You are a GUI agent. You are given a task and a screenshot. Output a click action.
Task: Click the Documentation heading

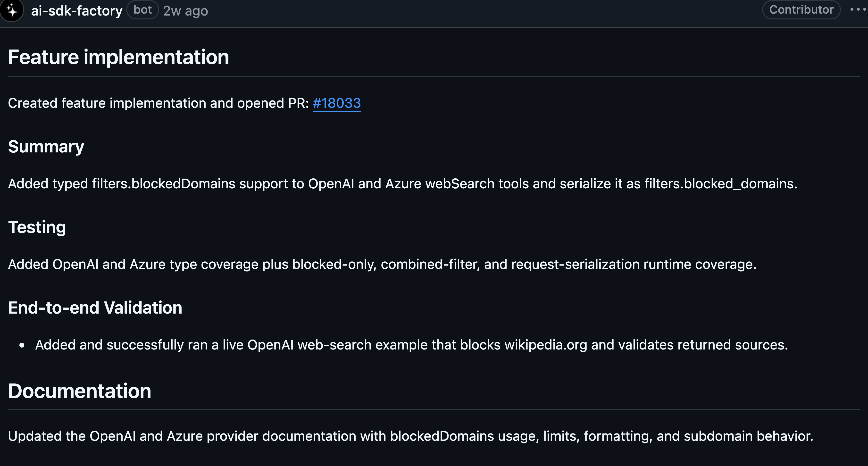pyautogui.click(x=80, y=391)
